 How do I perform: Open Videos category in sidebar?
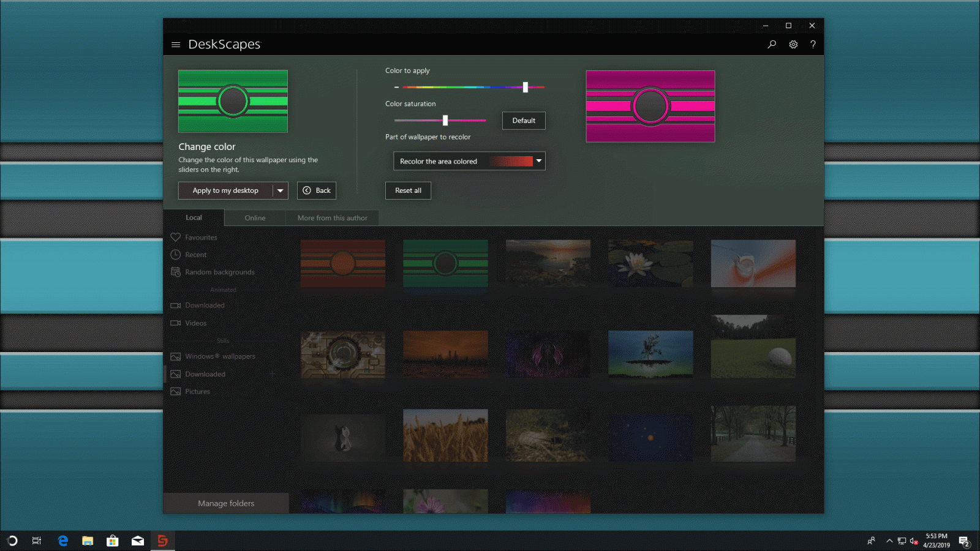click(195, 323)
